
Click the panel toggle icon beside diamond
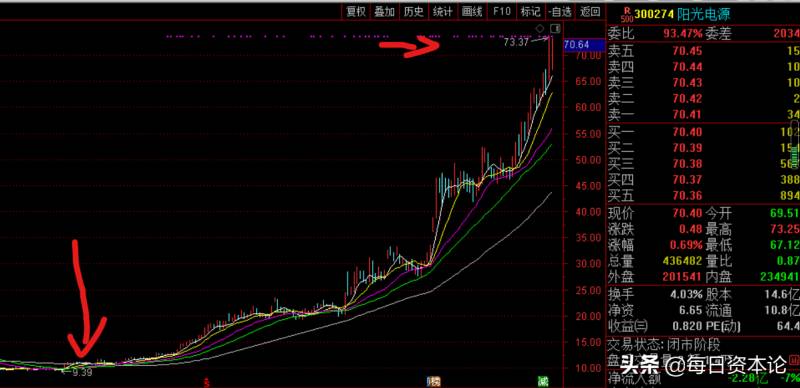click(557, 28)
